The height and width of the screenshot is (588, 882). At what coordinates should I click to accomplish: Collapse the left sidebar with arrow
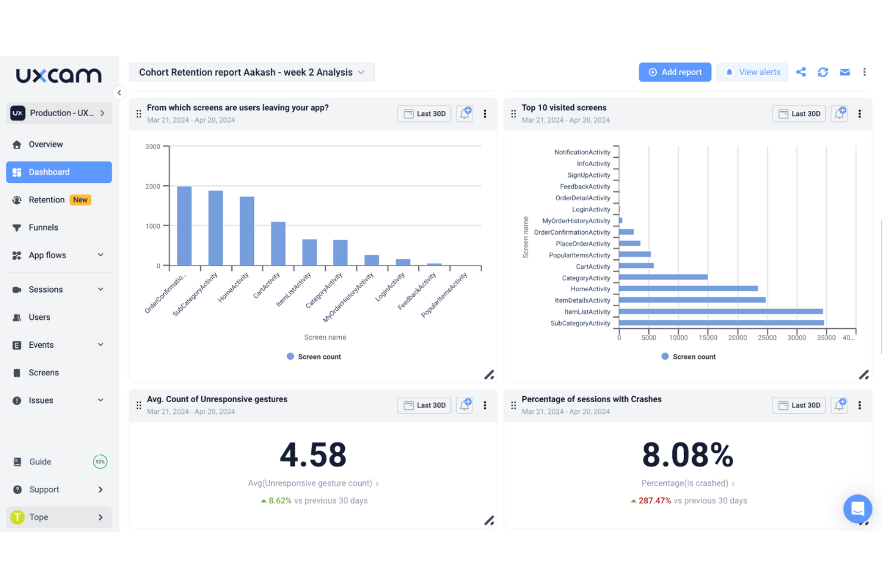pos(119,92)
